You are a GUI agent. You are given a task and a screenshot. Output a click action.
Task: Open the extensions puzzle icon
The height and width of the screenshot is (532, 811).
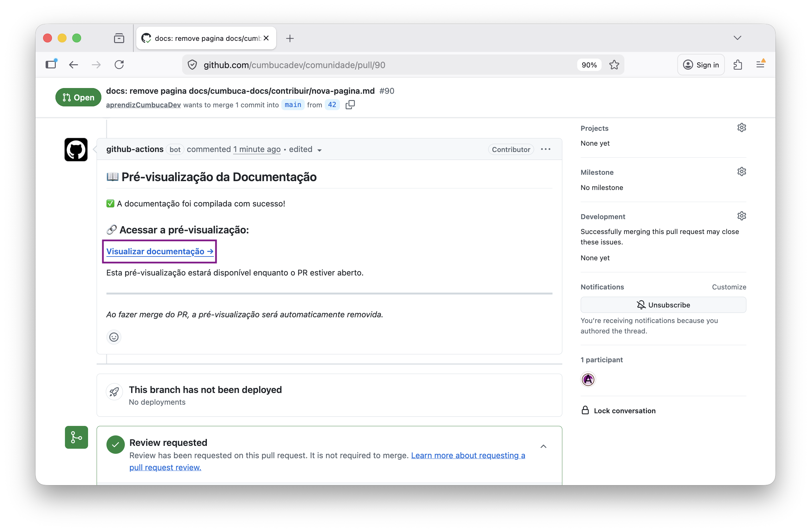tap(738, 65)
